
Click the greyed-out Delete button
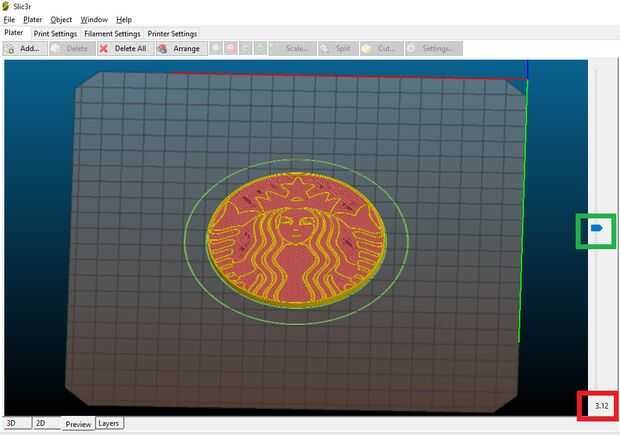(x=72, y=49)
